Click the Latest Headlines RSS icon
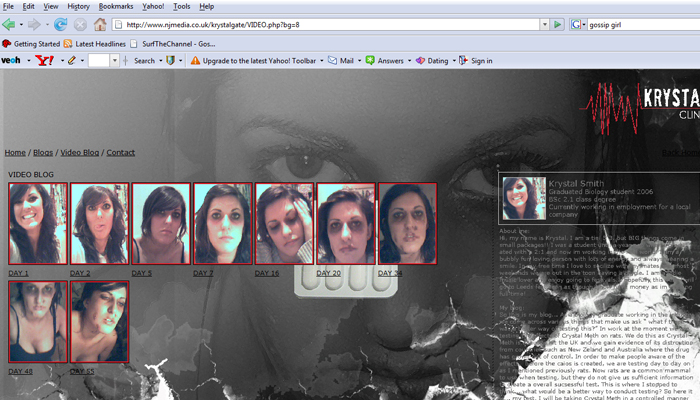 point(68,44)
